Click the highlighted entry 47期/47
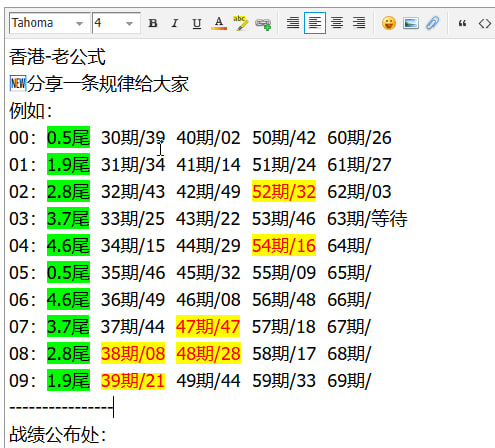 [x=208, y=326]
